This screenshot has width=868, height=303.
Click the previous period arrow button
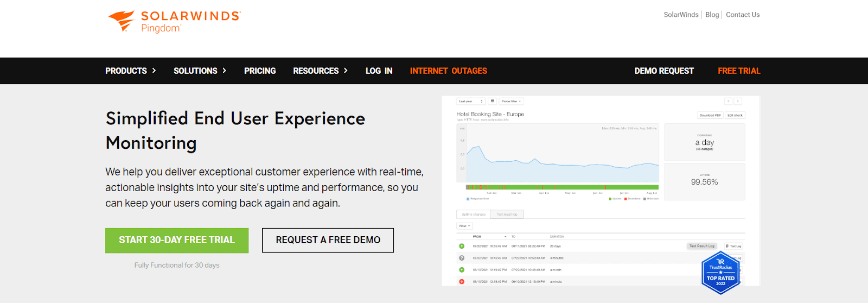(729, 102)
